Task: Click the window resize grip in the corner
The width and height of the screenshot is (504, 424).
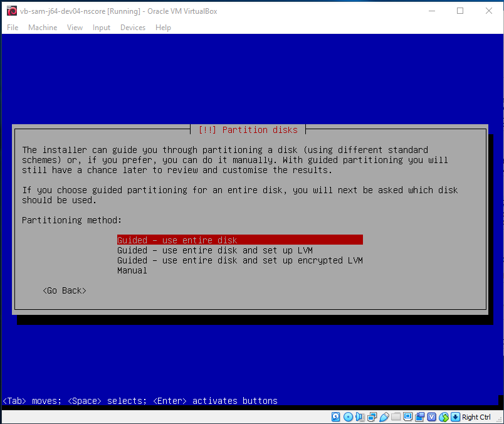Action: click(499, 420)
